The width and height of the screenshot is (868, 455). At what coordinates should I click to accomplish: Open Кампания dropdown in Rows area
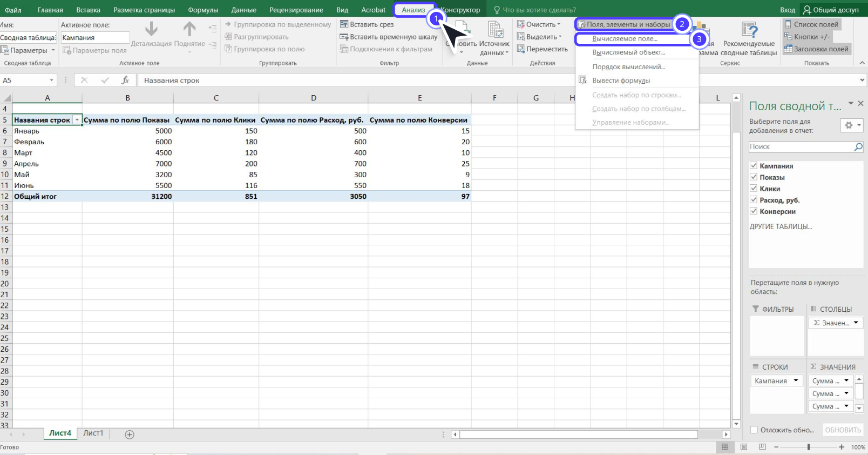796,380
